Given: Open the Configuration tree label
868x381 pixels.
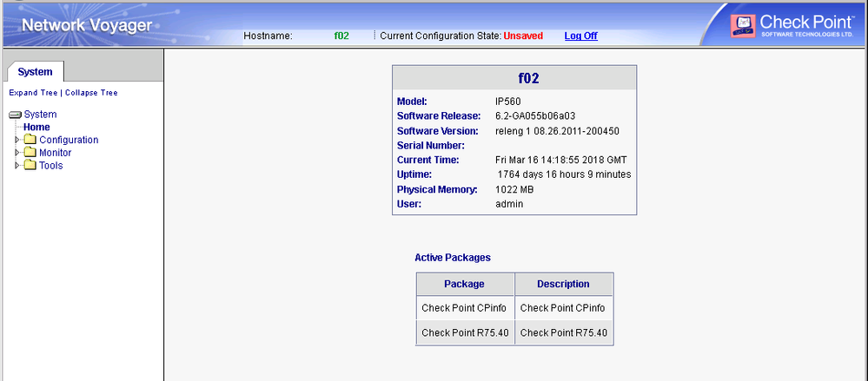Looking at the screenshot, I should (x=69, y=140).
